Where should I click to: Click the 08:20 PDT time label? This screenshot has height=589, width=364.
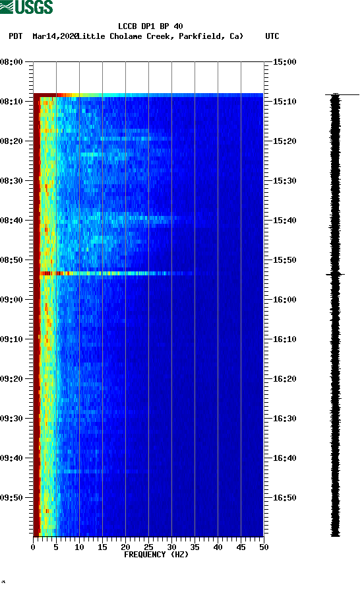11,141
